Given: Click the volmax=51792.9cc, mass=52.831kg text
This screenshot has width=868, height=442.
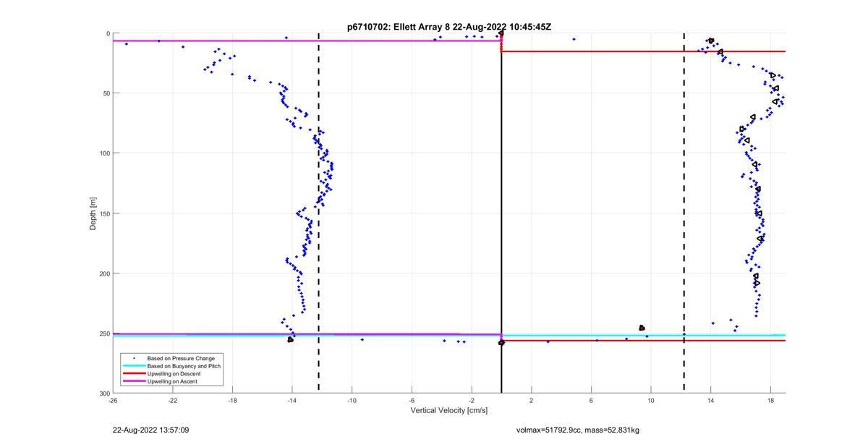Looking at the screenshot, I should [578, 430].
